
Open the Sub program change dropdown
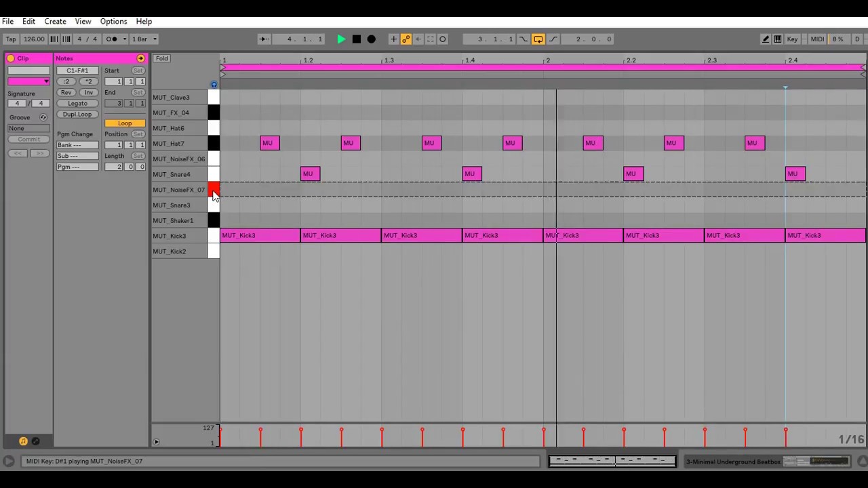click(77, 156)
